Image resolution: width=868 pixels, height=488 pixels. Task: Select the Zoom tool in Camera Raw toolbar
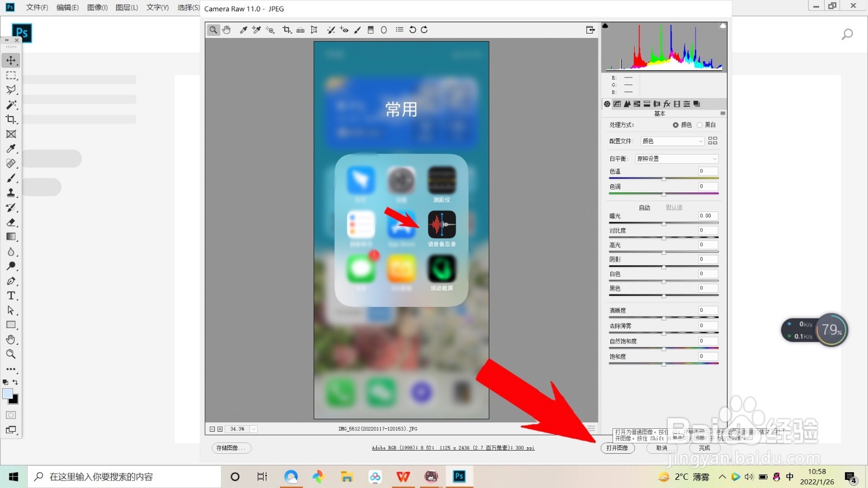click(213, 30)
